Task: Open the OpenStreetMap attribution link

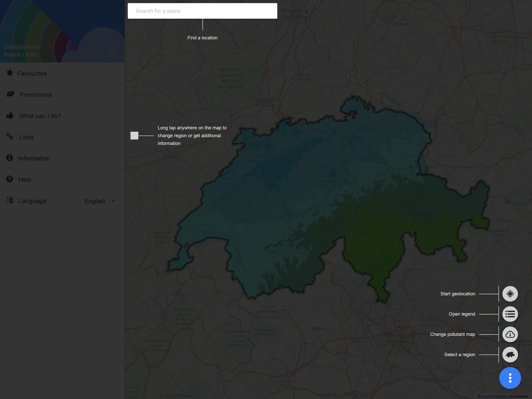Action: tap(494, 396)
